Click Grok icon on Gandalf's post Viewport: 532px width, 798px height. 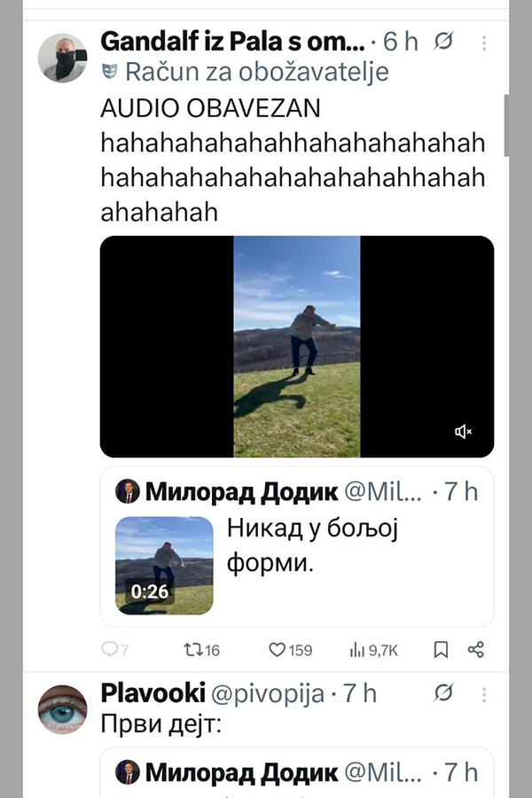pos(445,42)
